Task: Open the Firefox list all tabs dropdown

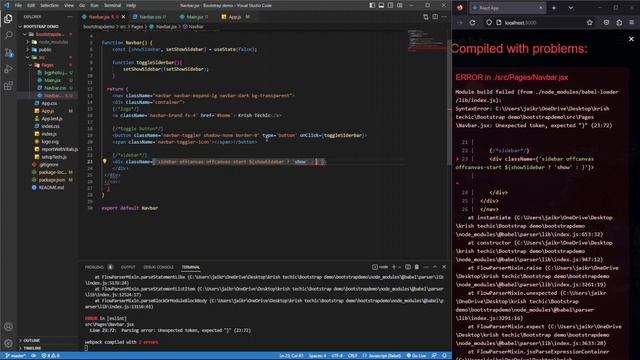Action: [x=571, y=8]
